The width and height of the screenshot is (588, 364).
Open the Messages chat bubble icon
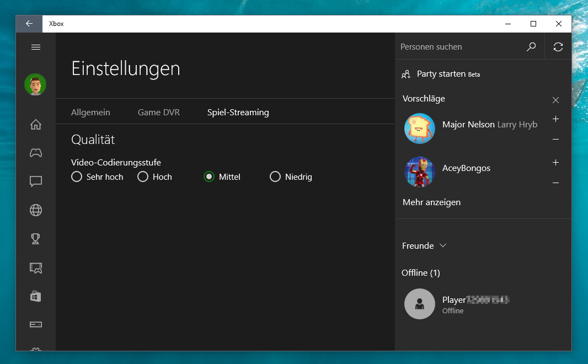(x=36, y=181)
